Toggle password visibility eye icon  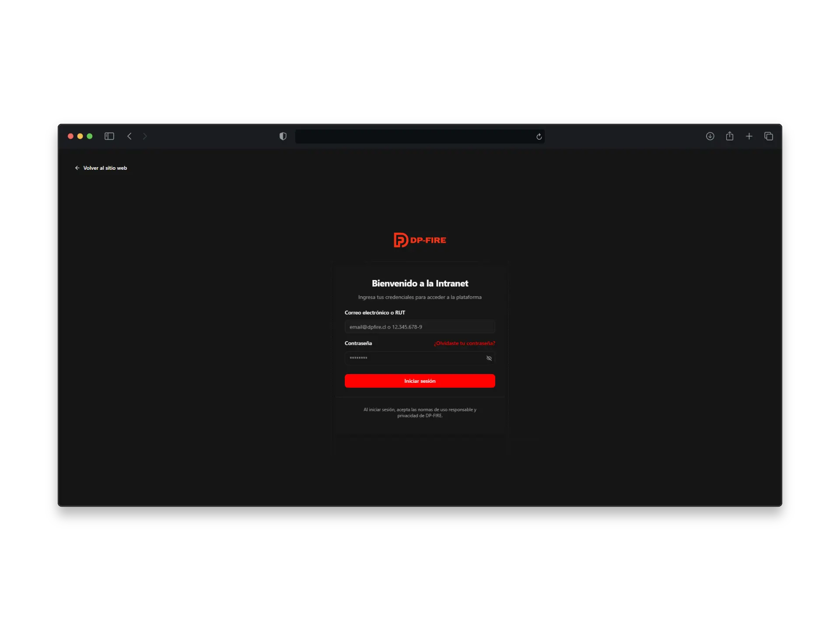(x=489, y=358)
